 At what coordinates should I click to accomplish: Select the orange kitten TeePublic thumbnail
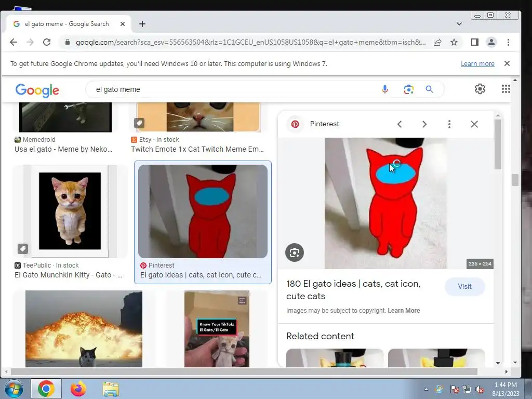click(x=70, y=211)
